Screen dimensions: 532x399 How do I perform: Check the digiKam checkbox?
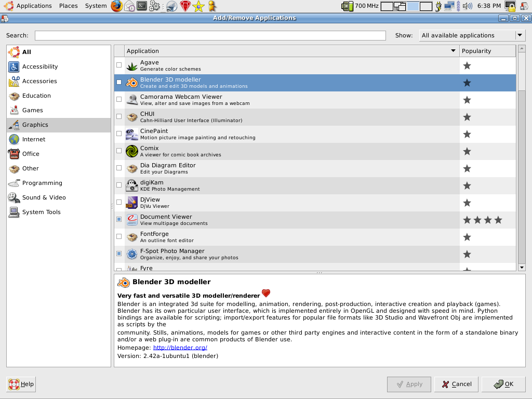119,185
